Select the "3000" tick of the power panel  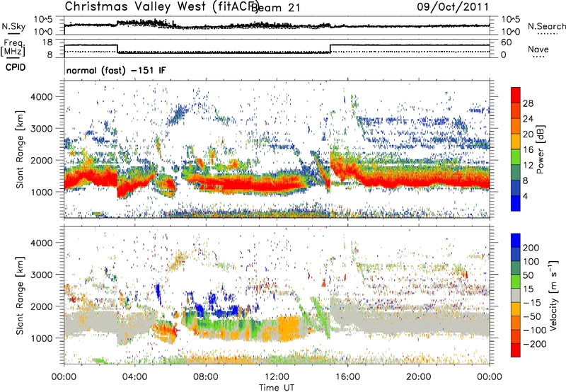coord(42,129)
